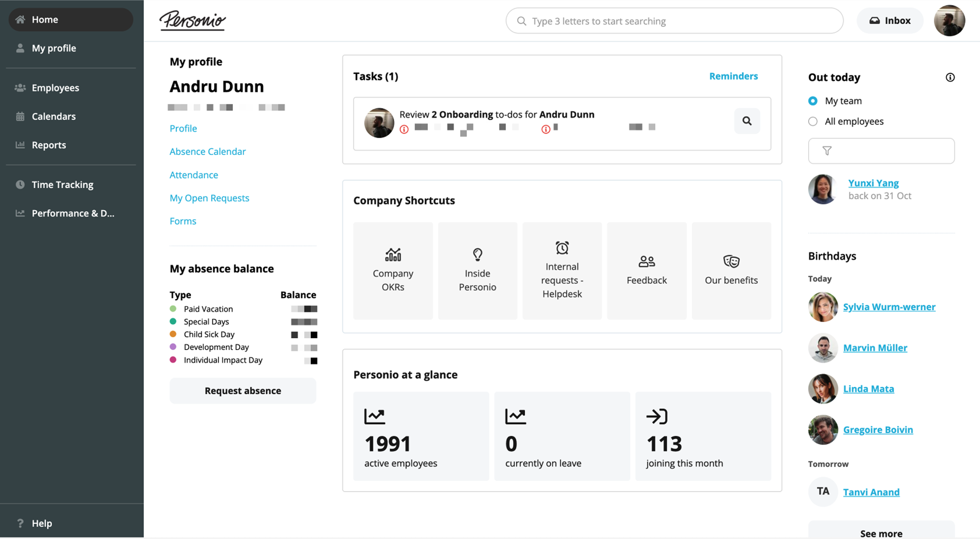980x539 pixels.
Task: Open the Feedback people shortcut
Action: click(646, 271)
